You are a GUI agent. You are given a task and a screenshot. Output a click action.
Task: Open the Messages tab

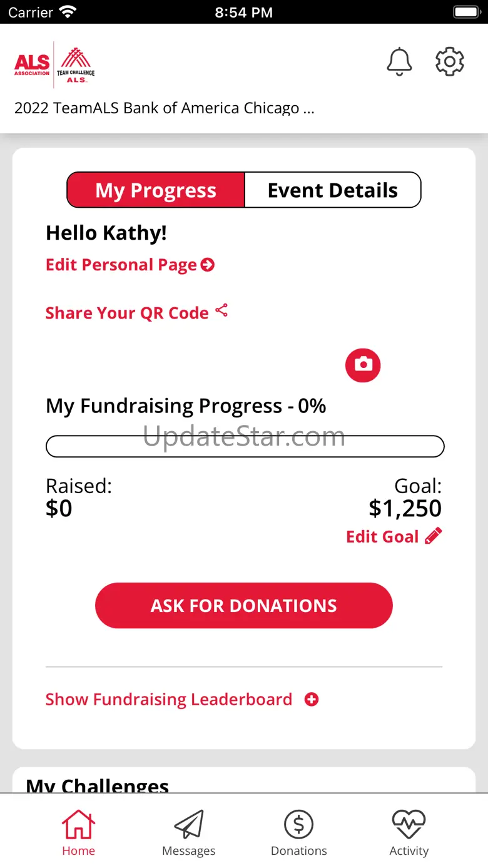click(188, 832)
